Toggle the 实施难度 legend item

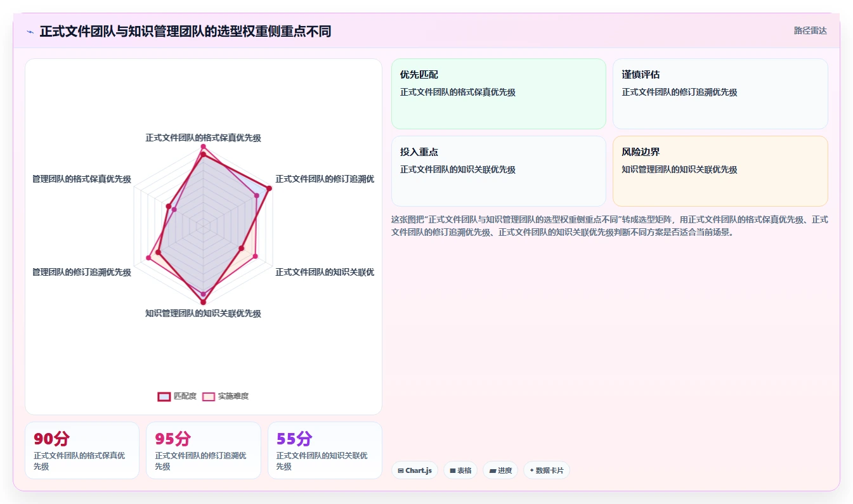[225, 396]
